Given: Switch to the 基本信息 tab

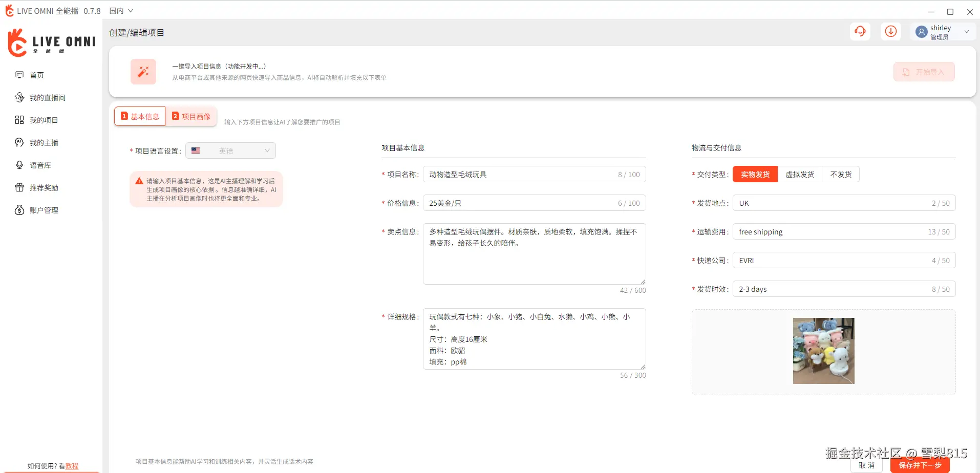Looking at the screenshot, I should (140, 116).
